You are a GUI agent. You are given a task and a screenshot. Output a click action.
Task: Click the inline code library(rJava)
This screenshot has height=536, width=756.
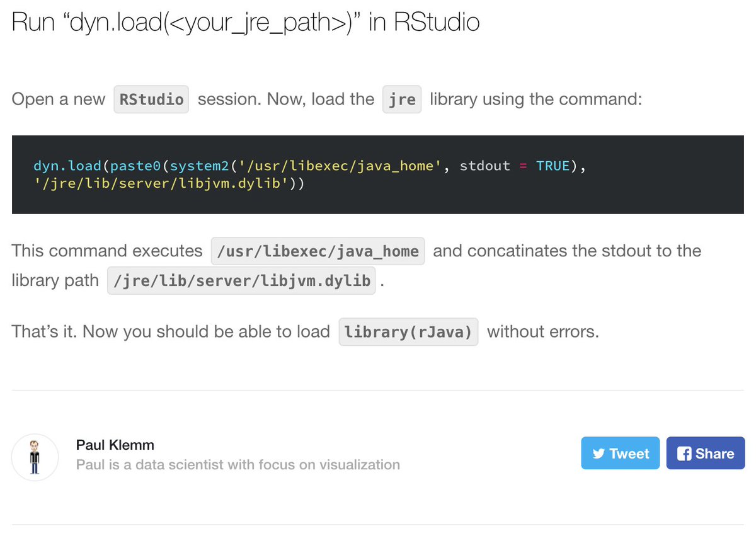pos(408,332)
